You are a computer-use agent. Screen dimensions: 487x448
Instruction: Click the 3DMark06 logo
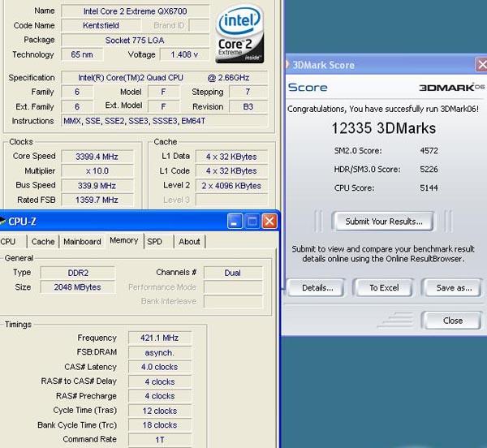[452, 88]
